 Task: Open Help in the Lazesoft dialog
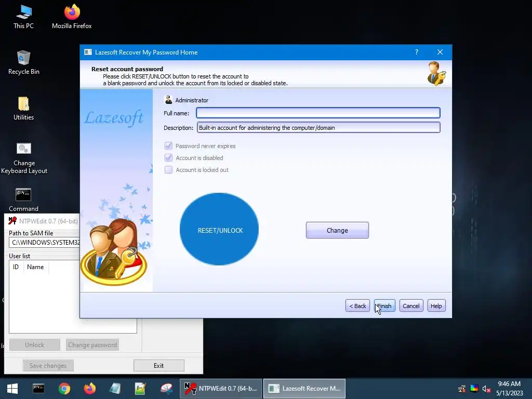click(x=436, y=305)
